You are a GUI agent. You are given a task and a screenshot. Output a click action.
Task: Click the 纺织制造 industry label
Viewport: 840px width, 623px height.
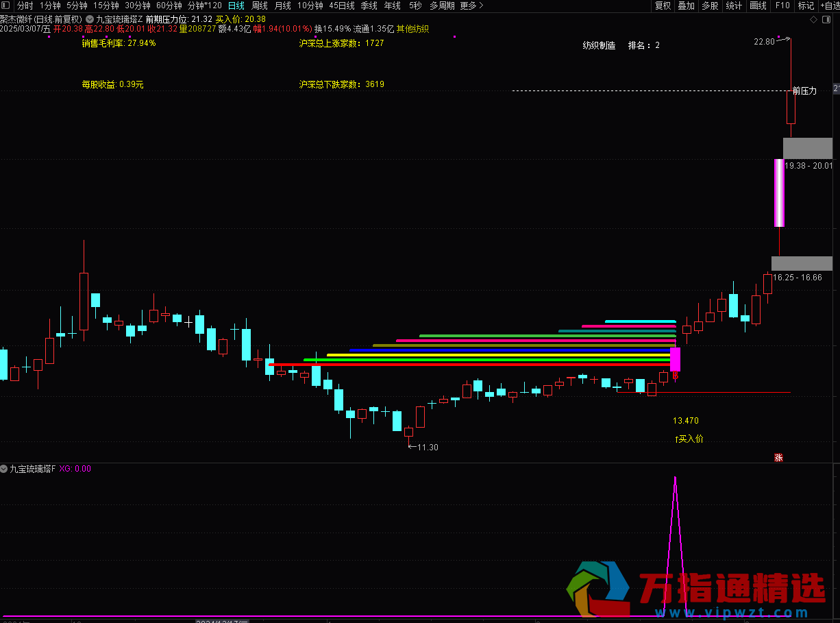pos(599,46)
